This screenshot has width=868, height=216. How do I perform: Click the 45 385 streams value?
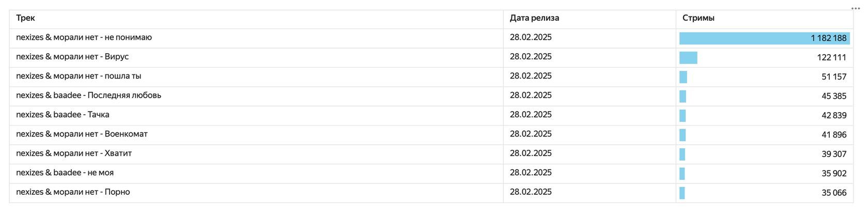tap(834, 96)
